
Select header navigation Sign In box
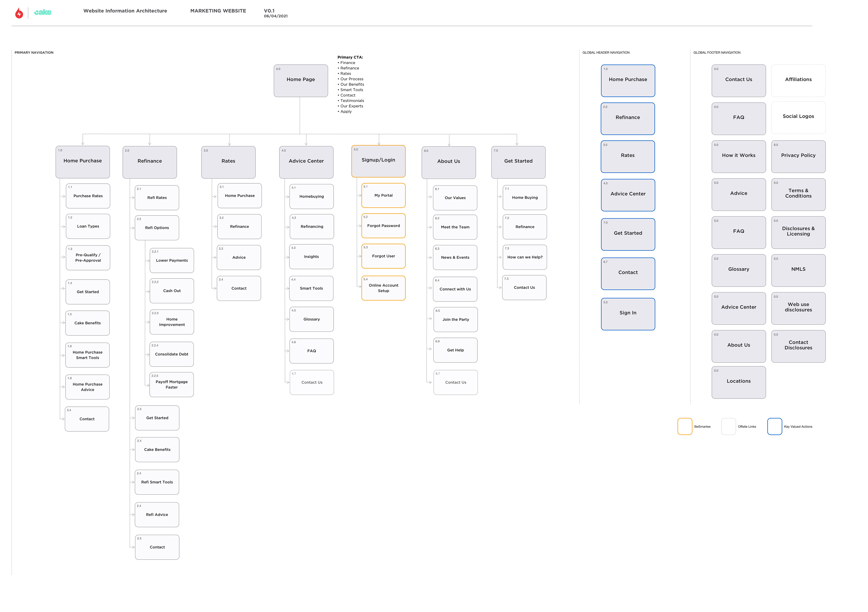(x=627, y=314)
